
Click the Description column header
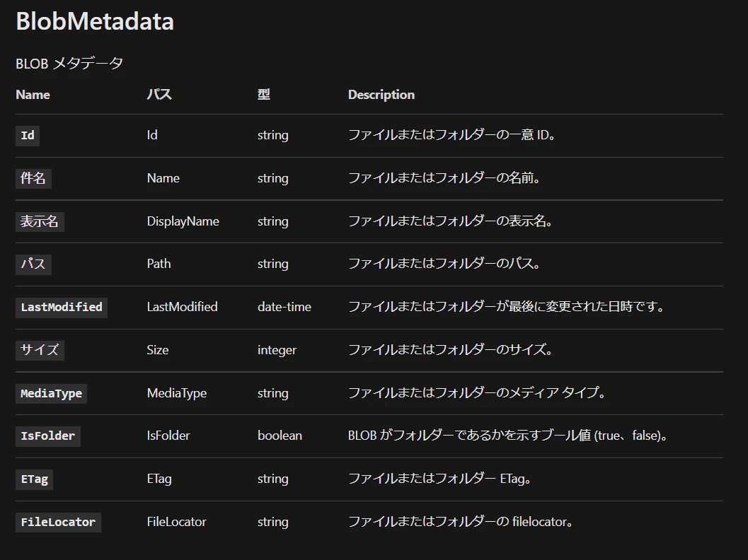[x=381, y=95]
